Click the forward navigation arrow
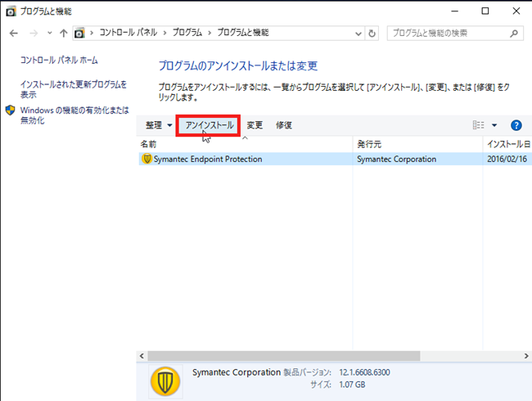The width and height of the screenshot is (532, 401). (x=34, y=34)
